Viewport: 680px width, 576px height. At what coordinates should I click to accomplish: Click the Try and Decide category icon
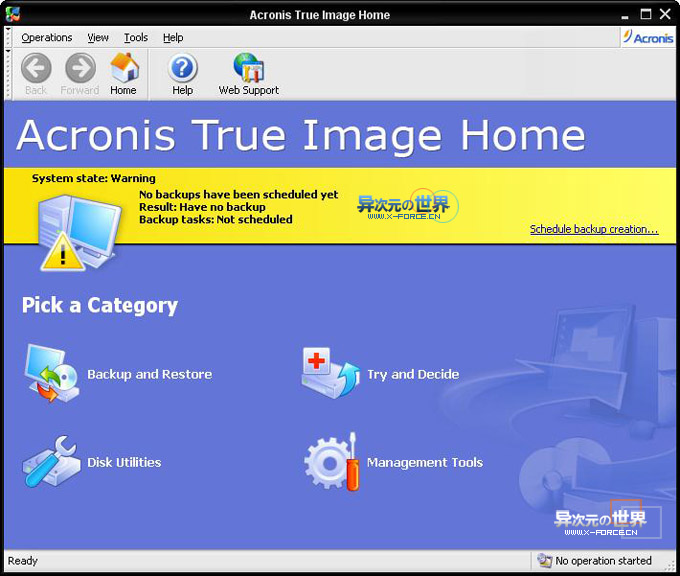click(x=330, y=374)
